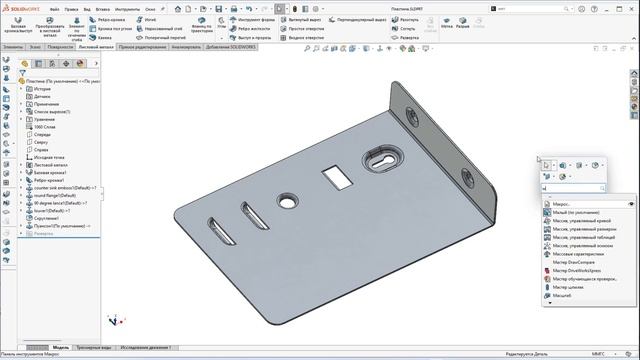
Task: Click the shortcut bar command search field
Action: [573, 188]
